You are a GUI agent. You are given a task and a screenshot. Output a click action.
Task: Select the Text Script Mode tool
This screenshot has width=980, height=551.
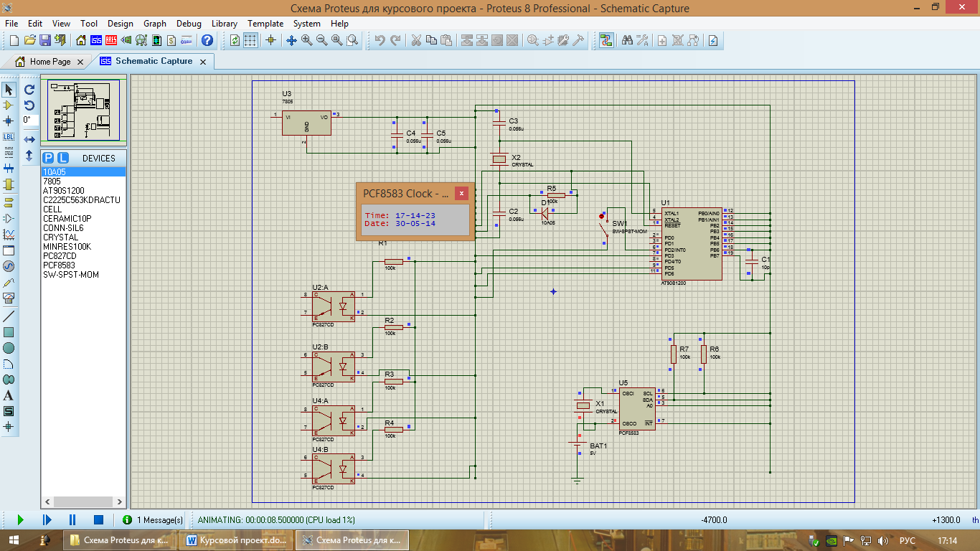tap(9, 152)
